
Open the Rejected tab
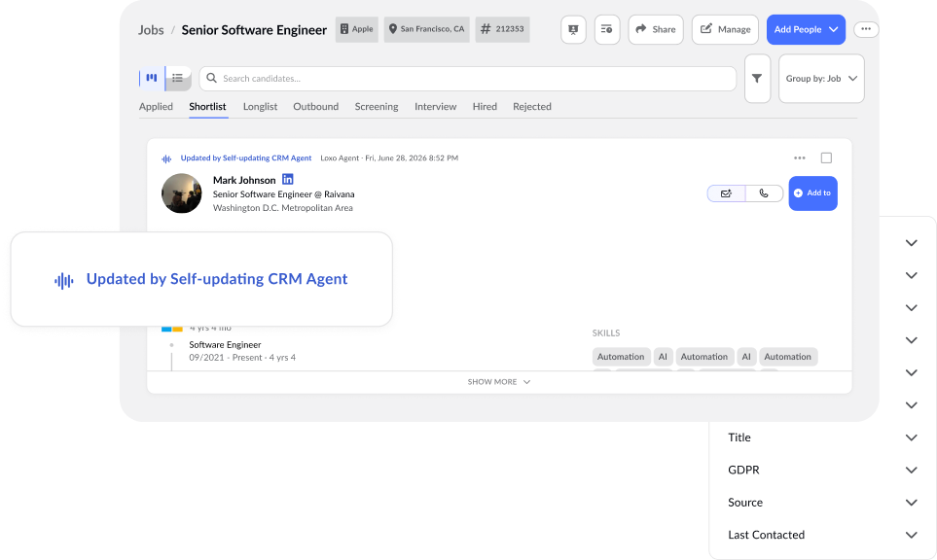[x=532, y=107]
